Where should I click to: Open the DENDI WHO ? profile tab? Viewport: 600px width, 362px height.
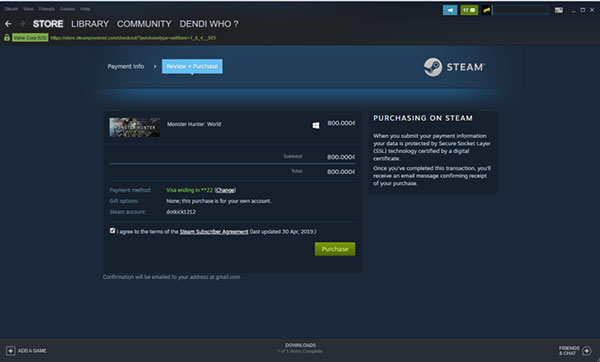pyautogui.click(x=209, y=24)
